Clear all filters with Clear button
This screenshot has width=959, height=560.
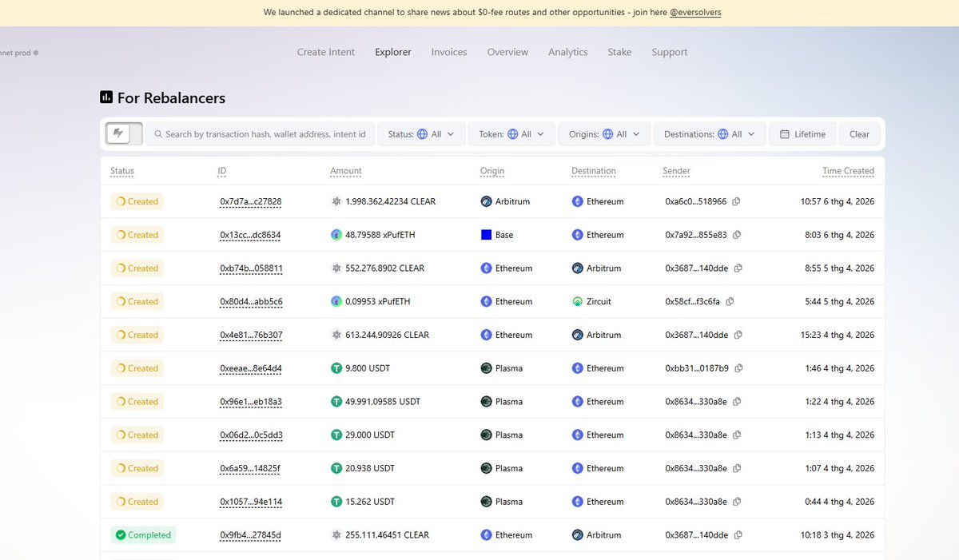click(859, 134)
